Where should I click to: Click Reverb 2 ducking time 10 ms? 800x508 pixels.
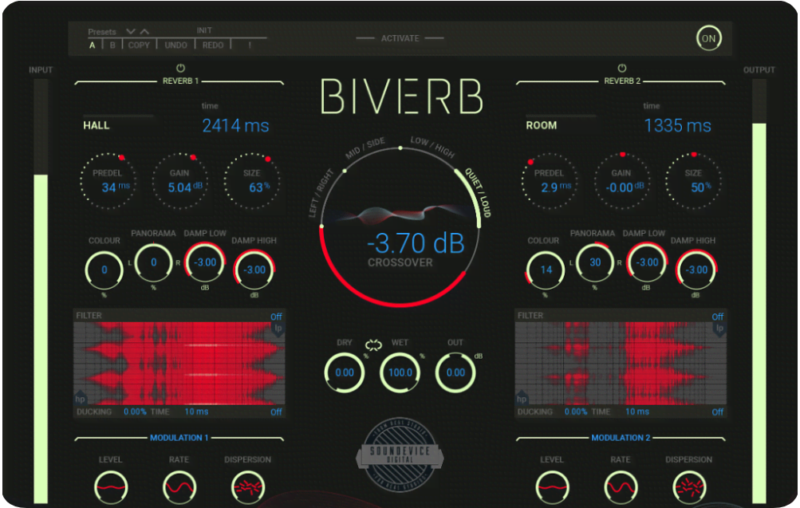[x=637, y=412]
